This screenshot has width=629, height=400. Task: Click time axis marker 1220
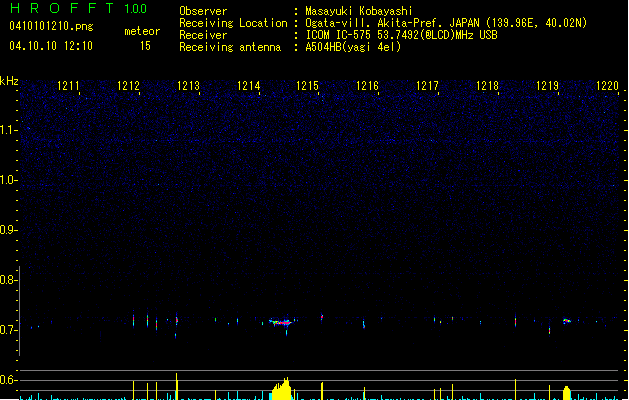(607, 86)
